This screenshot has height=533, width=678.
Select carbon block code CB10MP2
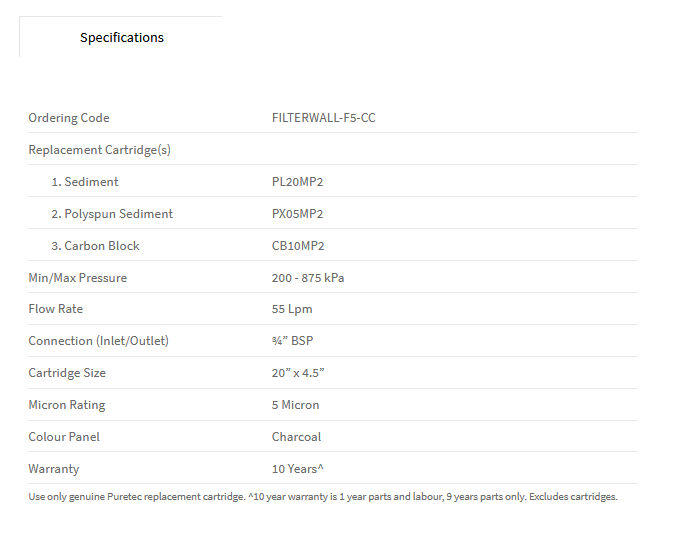pos(298,246)
